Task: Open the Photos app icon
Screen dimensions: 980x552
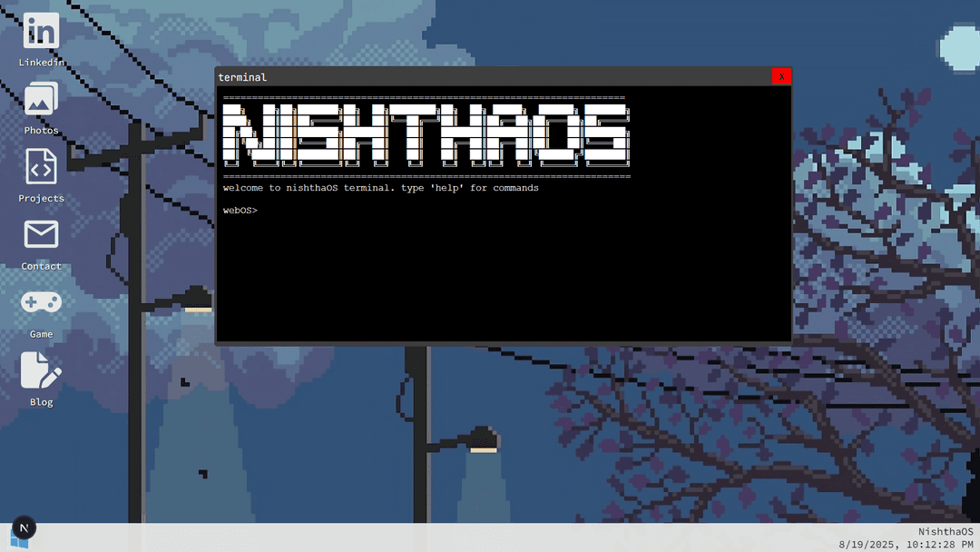Action: point(40,100)
